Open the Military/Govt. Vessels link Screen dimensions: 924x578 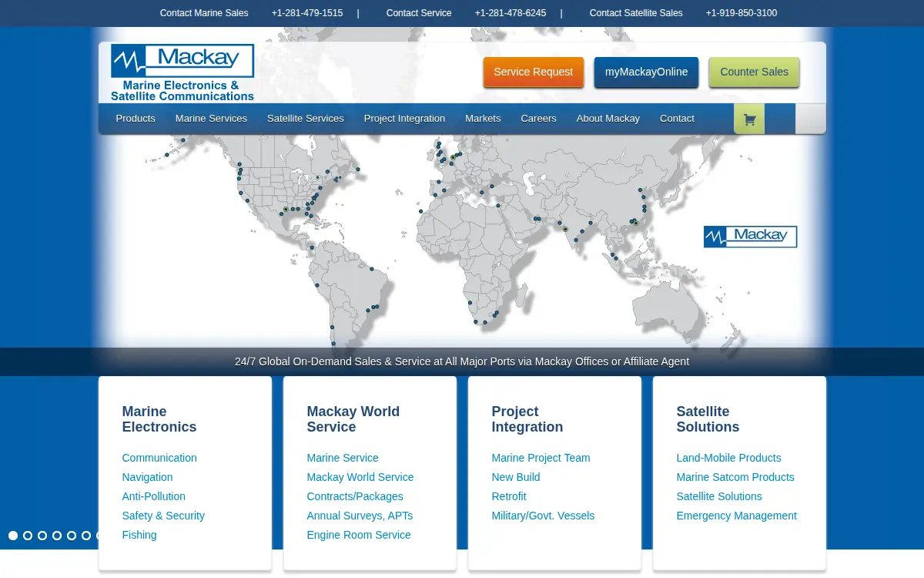[x=543, y=516]
